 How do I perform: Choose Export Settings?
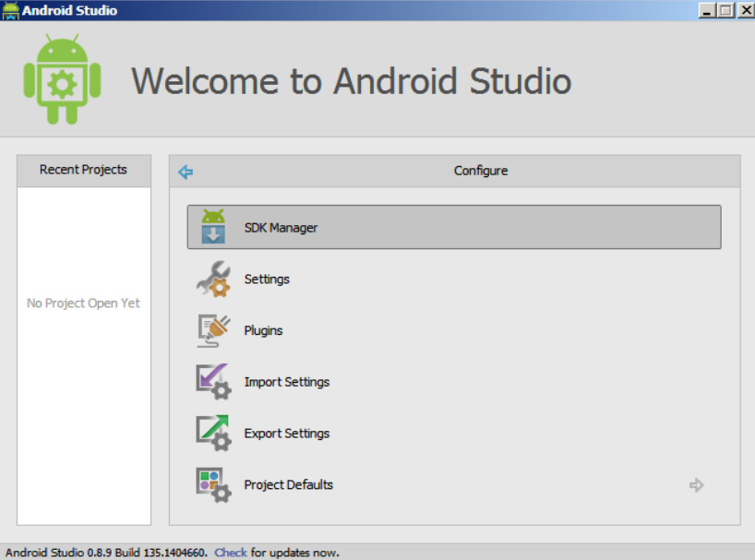click(286, 434)
